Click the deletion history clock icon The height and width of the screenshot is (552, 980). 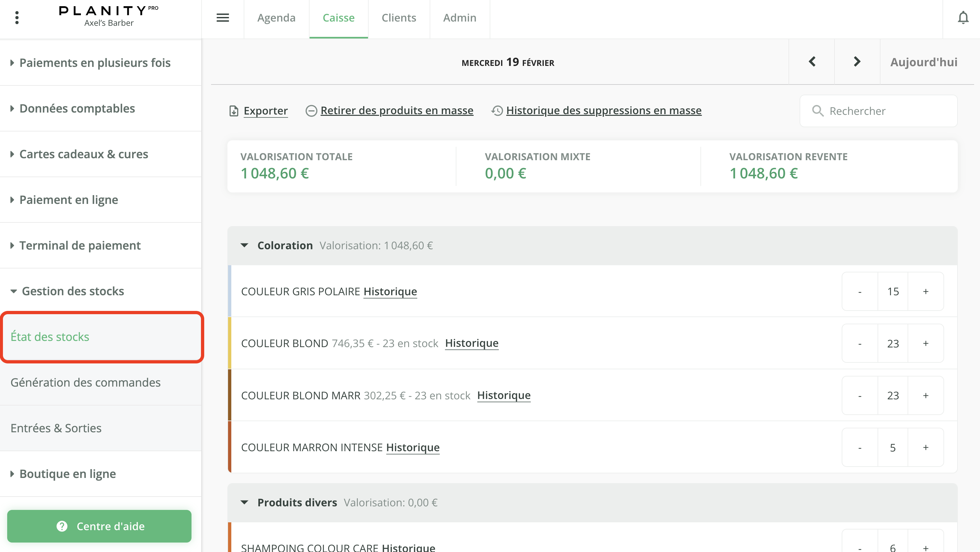(x=497, y=111)
